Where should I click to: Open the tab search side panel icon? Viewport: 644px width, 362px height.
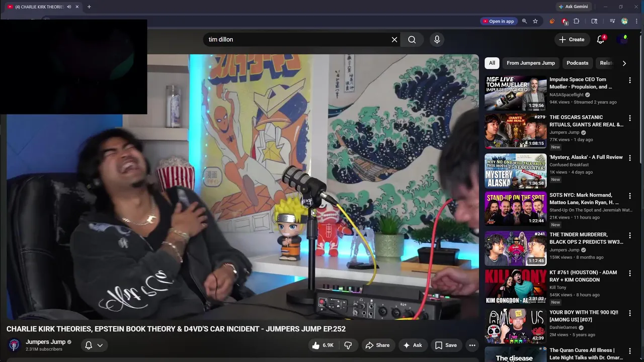click(x=594, y=21)
